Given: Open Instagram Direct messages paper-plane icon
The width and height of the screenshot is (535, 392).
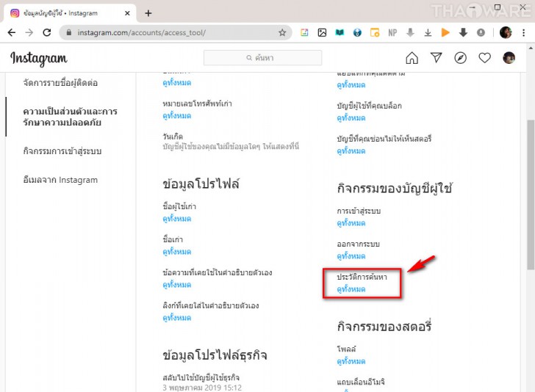Looking at the screenshot, I should tap(436, 57).
